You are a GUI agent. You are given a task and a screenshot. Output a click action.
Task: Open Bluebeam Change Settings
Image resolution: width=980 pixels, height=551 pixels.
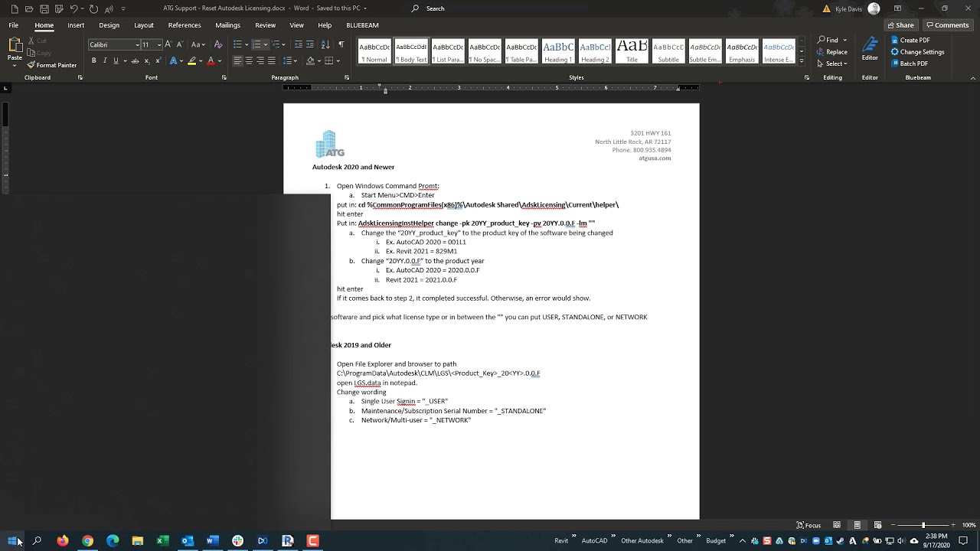(916, 52)
